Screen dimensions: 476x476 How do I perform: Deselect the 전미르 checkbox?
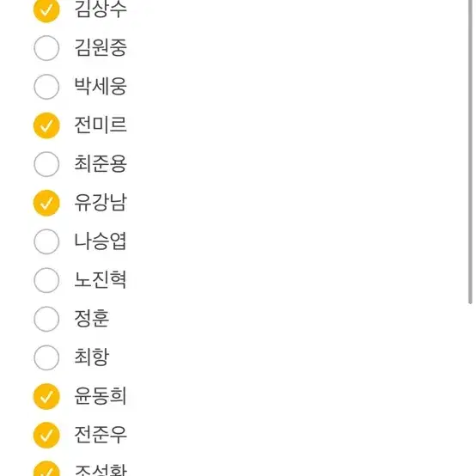coord(46,125)
